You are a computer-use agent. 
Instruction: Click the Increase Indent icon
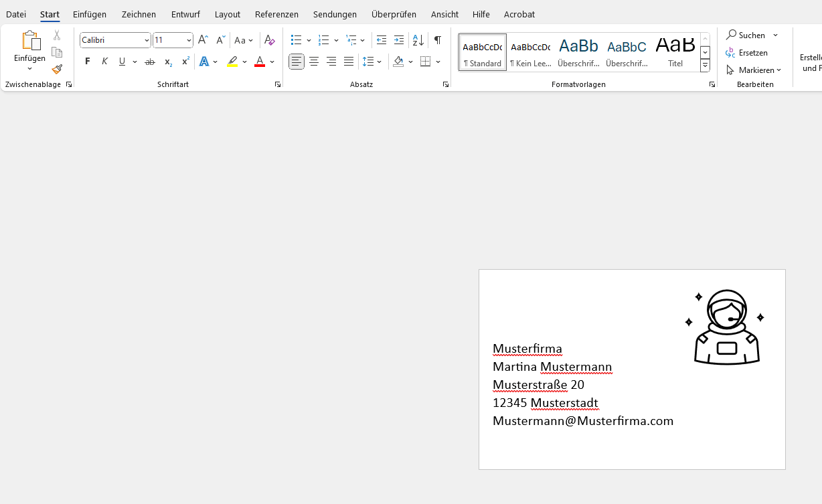(x=399, y=40)
